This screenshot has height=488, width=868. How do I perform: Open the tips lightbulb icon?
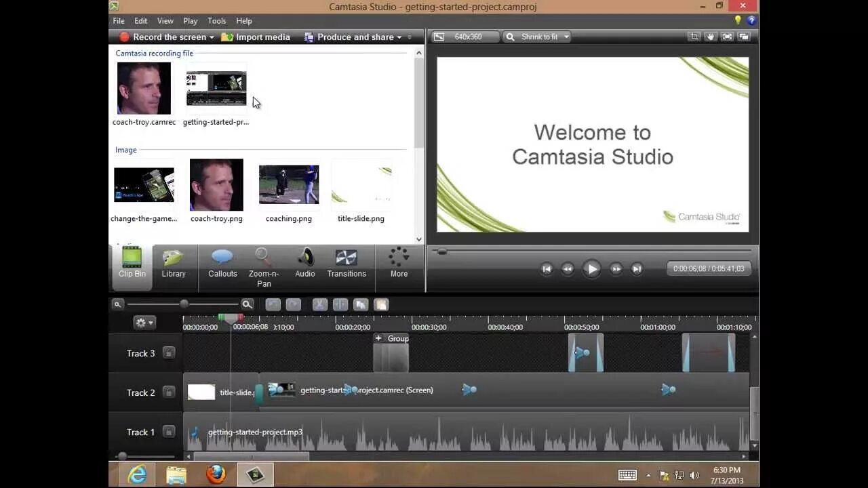point(738,20)
